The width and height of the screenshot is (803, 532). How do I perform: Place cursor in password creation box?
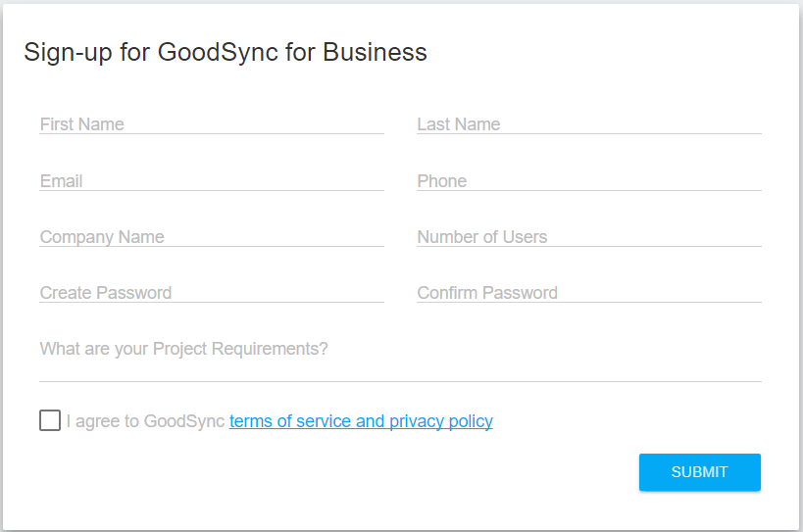coord(211,293)
